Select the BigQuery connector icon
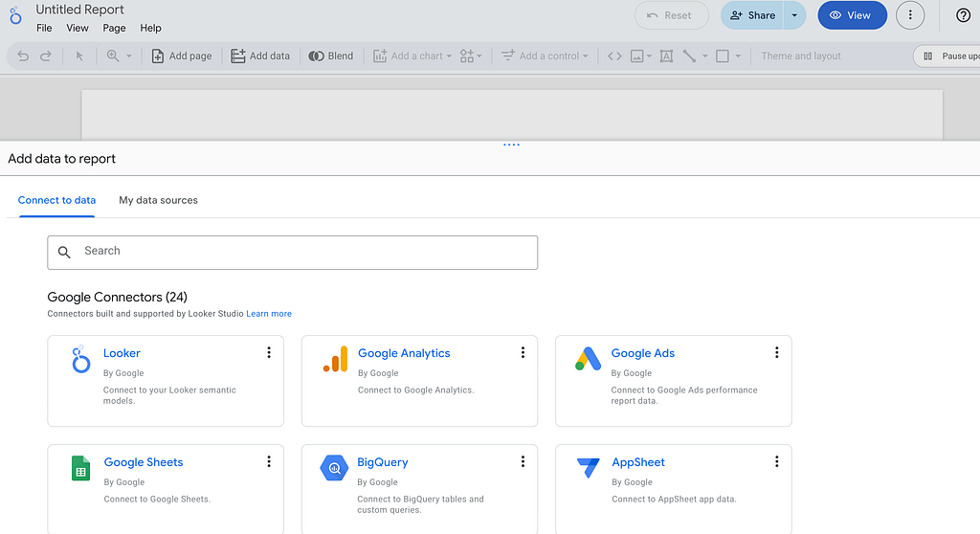This screenshot has height=534, width=980. pyautogui.click(x=334, y=468)
